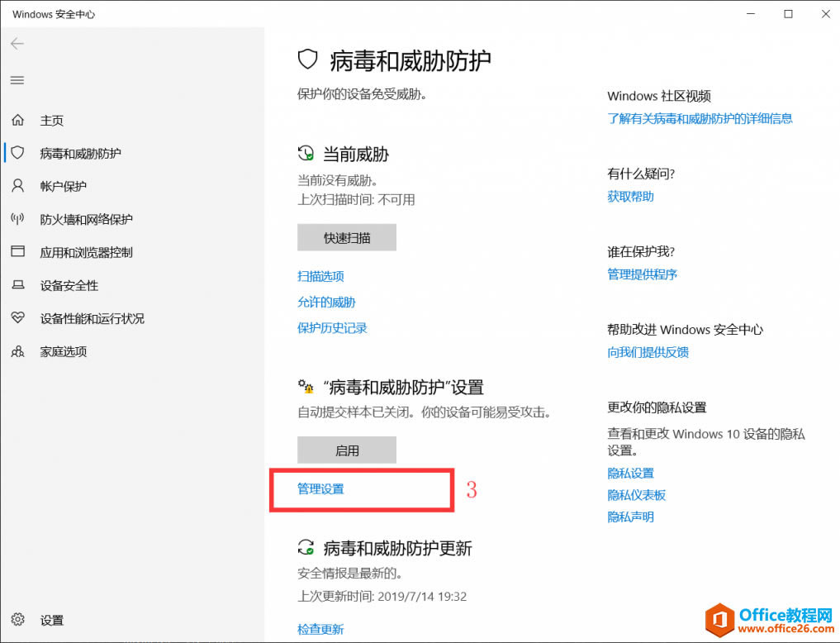The image size is (840, 643).
Task: Click the person icon for 帐户保护
Action: tap(17, 186)
